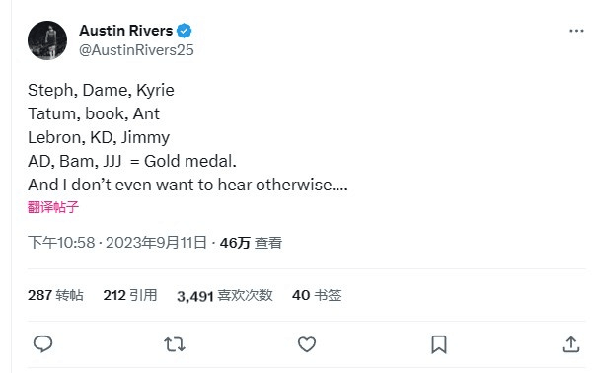Open the 3,491 喜欢次数 likes list
600x373 pixels.
pos(225,296)
